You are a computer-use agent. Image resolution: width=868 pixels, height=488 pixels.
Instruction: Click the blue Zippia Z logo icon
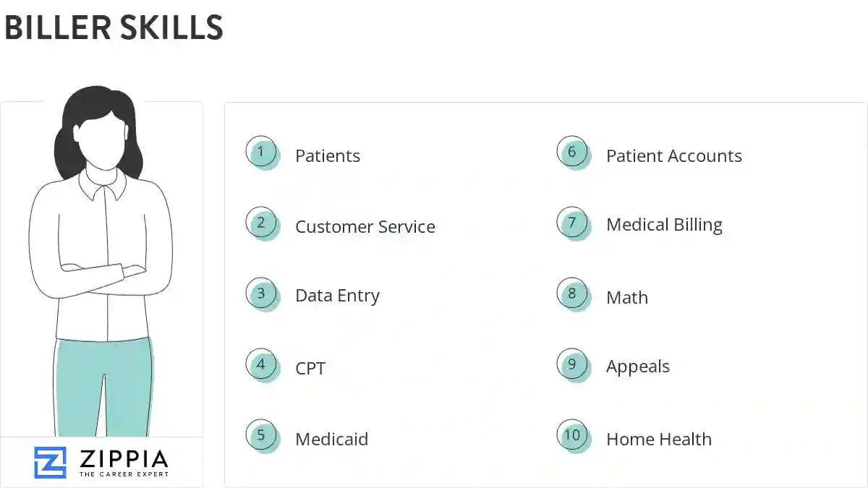pos(50,463)
